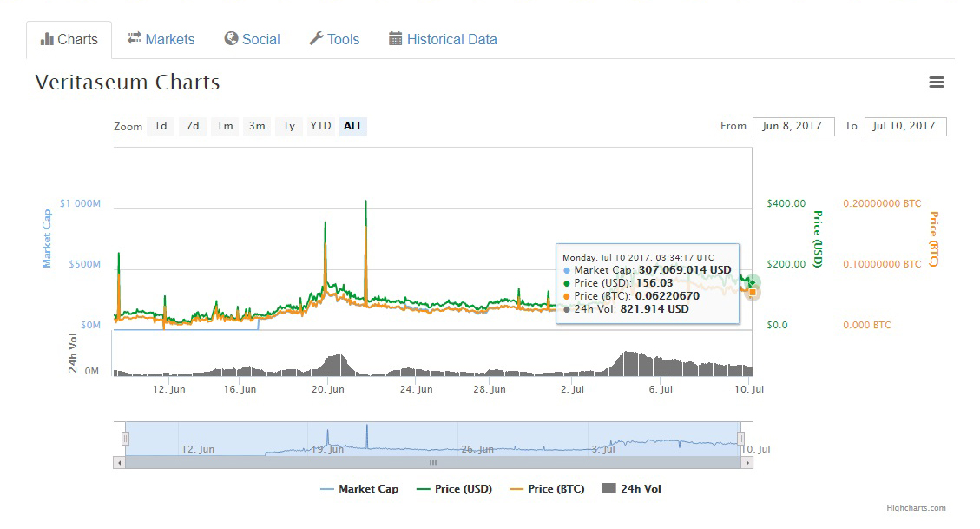Click the Market Cap vertical axis title

[47, 238]
